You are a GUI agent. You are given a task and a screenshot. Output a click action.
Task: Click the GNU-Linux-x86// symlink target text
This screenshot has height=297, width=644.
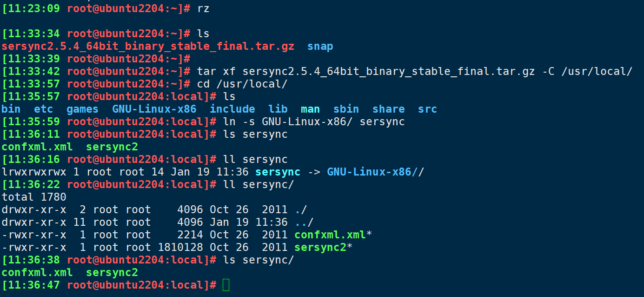(375, 172)
